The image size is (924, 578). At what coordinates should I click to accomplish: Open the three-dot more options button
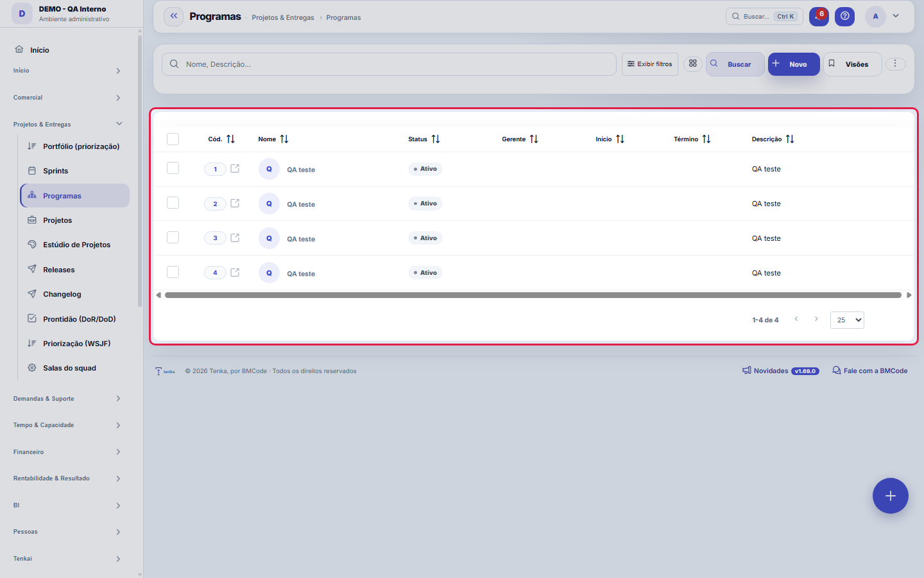point(895,64)
